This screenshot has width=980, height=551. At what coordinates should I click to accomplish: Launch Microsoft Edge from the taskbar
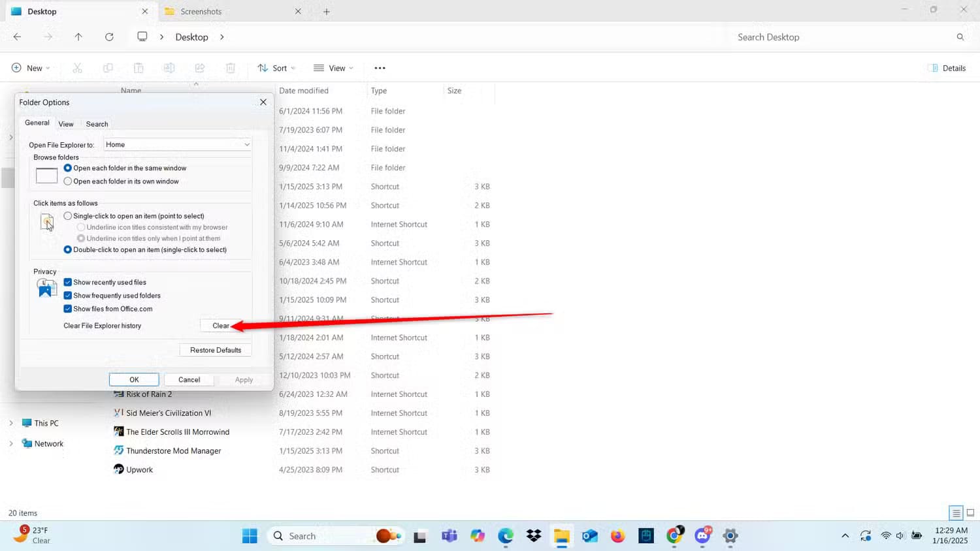coord(506,536)
